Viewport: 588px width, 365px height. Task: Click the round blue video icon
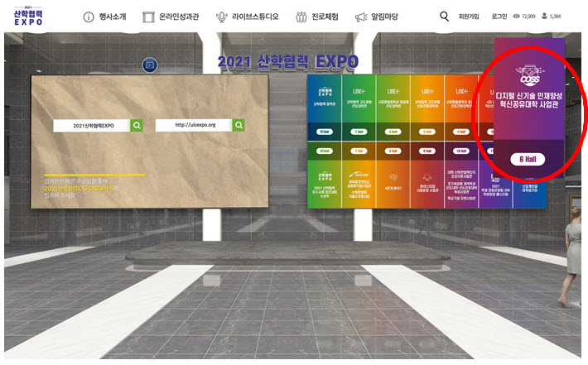point(150,65)
